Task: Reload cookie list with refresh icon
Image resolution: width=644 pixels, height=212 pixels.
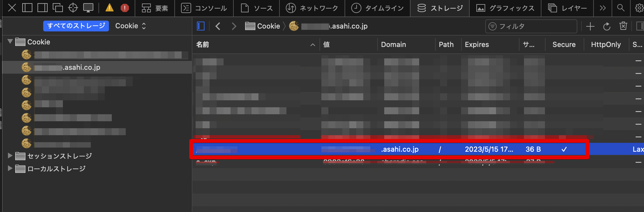Action: point(607,26)
